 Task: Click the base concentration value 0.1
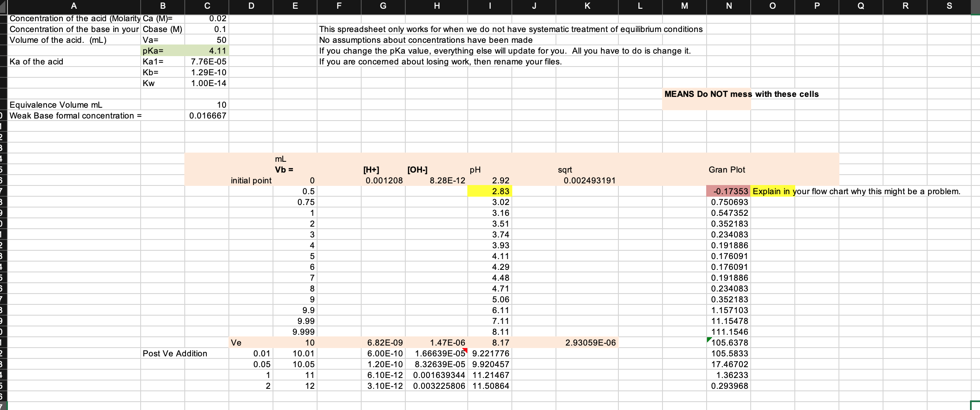coord(207,29)
